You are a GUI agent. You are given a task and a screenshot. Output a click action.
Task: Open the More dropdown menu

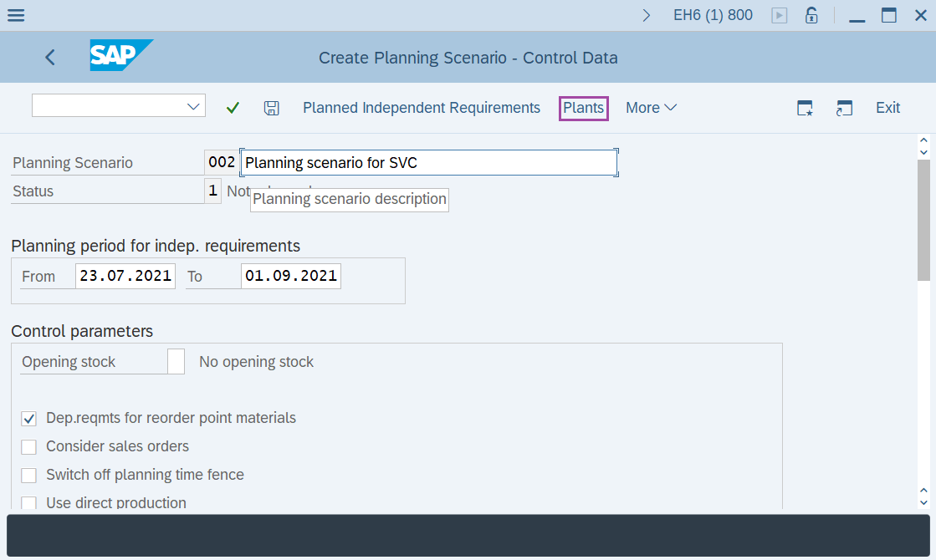click(x=651, y=107)
